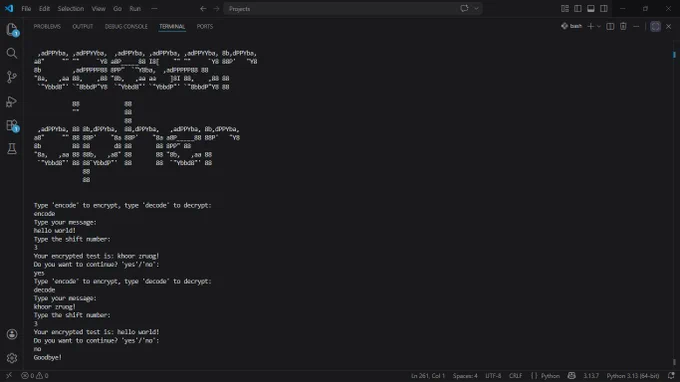
Task: Open the Edit menu
Action: 44,9
